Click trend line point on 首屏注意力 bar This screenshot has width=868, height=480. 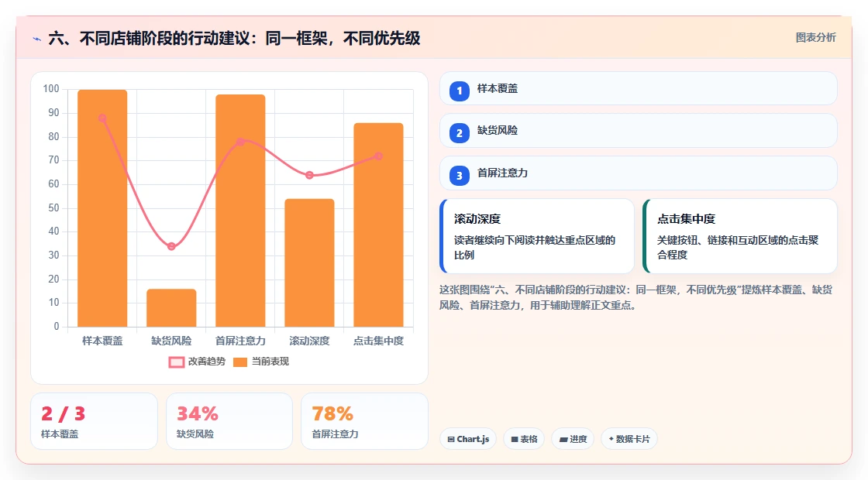(x=240, y=142)
